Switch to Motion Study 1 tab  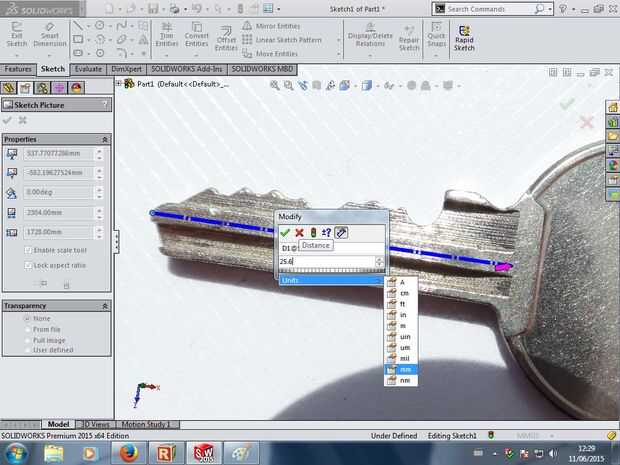pos(146,424)
